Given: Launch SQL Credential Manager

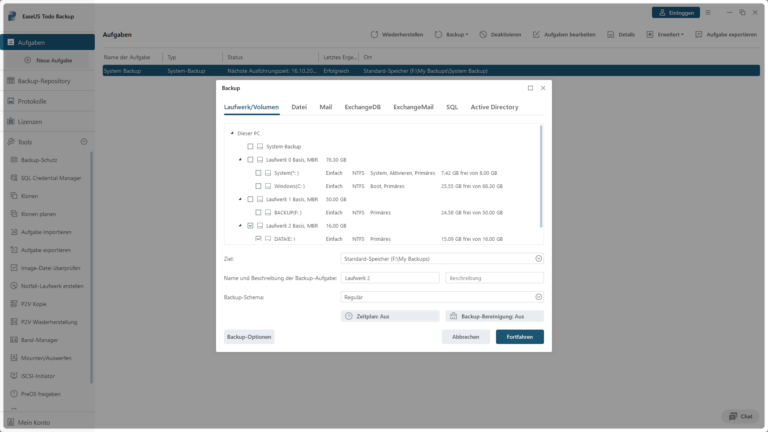Looking at the screenshot, I should pyautogui.click(x=48, y=178).
